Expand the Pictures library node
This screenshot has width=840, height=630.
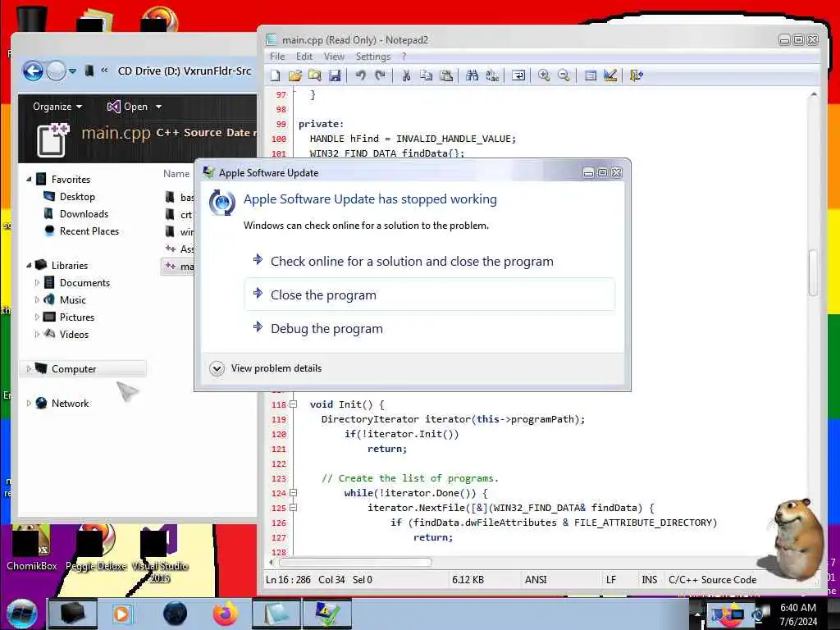(37, 317)
